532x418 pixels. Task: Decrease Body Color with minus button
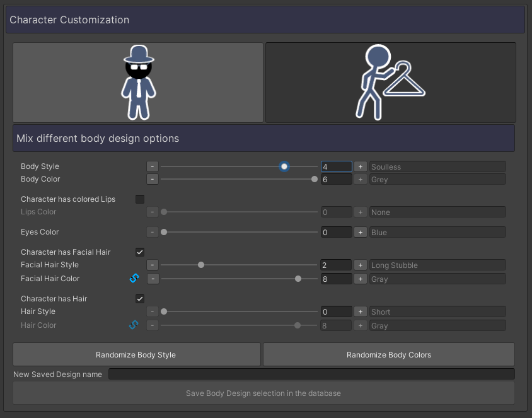pyautogui.click(x=153, y=179)
